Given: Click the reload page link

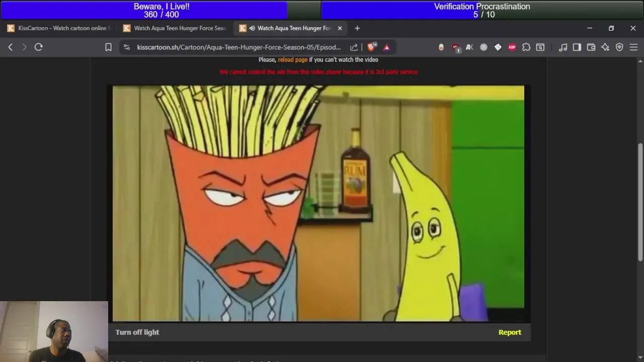Looking at the screenshot, I should pyautogui.click(x=293, y=59).
